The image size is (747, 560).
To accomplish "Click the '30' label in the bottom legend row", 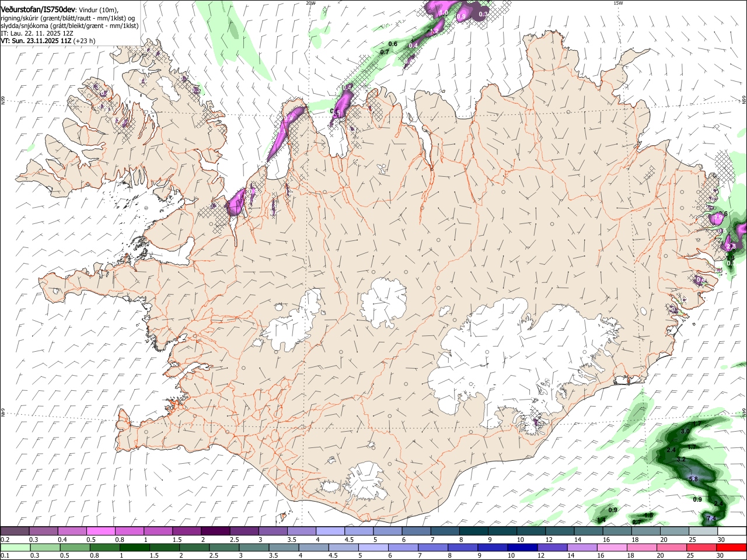I will tap(721, 556).
